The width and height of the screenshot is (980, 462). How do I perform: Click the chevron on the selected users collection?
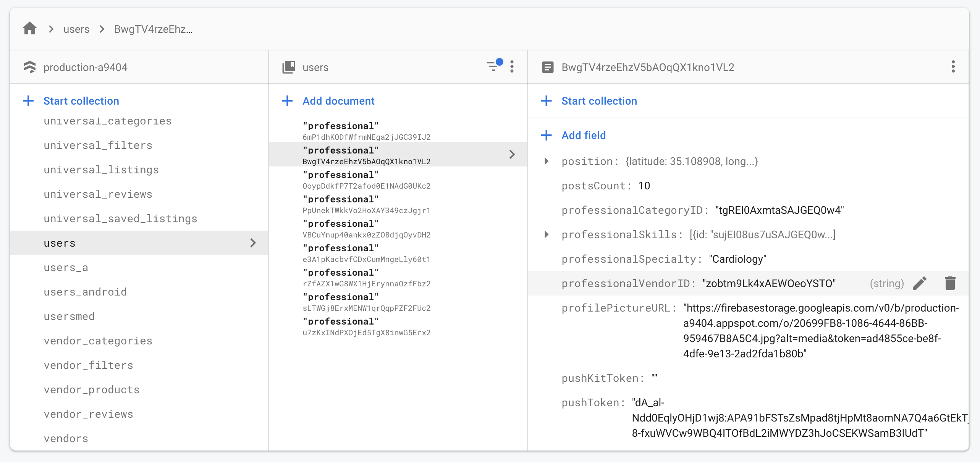tap(253, 243)
